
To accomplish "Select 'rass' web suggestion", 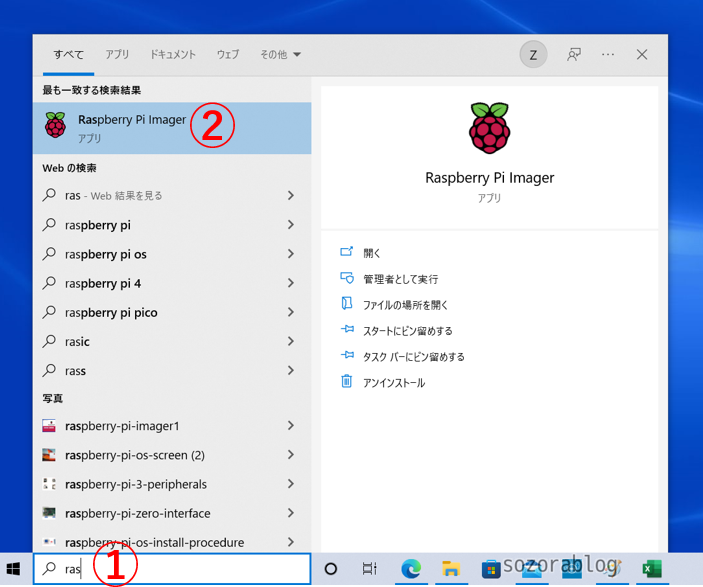I will pyautogui.click(x=172, y=370).
